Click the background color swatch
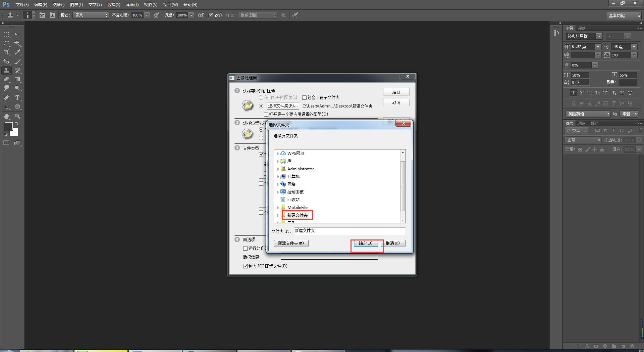The height and width of the screenshot is (352, 644). [x=14, y=132]
